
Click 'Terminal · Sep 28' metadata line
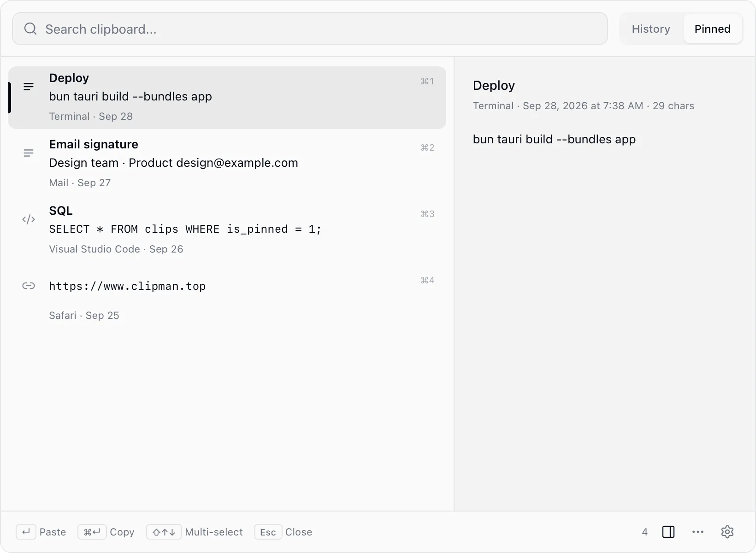tap(91, 116)
